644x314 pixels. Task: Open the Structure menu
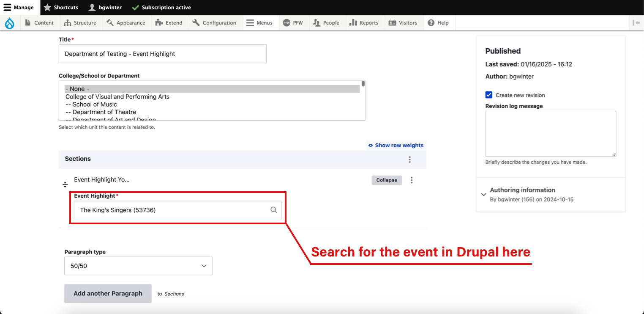tap(80, 23)
